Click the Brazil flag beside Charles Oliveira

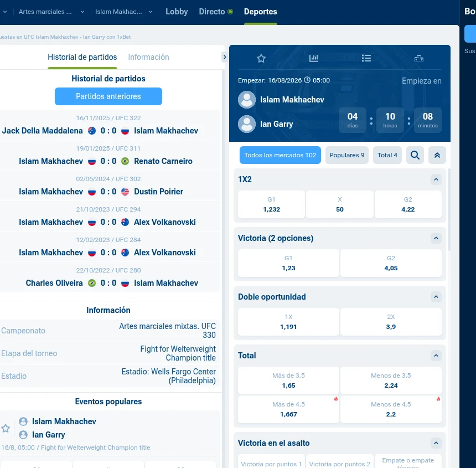click(x=92, y=283)
